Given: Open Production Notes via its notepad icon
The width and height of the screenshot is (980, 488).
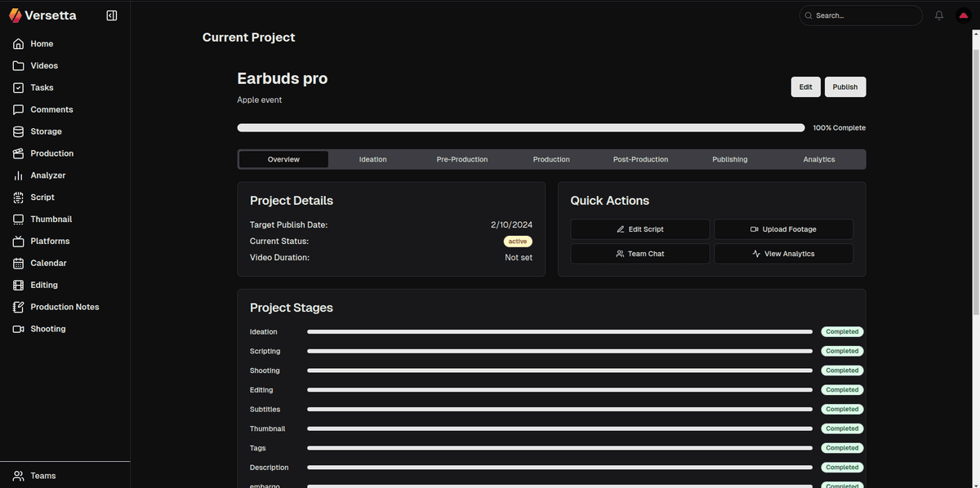Looking at the screenshot, I should [19, 308].
